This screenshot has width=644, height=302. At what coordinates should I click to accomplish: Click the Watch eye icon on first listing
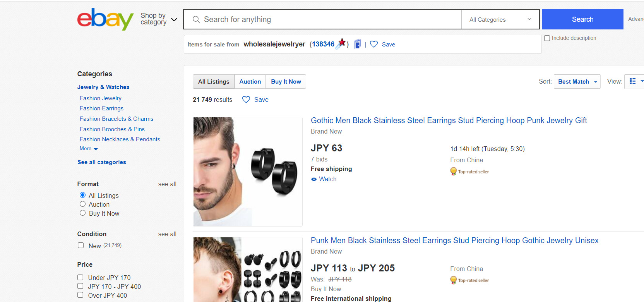click(314, 179)
